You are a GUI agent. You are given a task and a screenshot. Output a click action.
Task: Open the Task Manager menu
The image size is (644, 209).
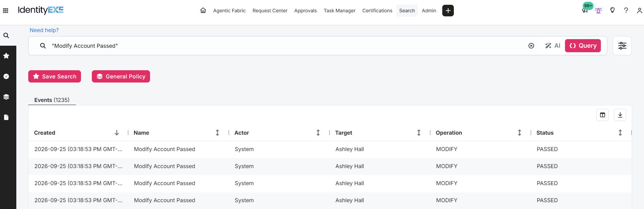tap(340, 11)
